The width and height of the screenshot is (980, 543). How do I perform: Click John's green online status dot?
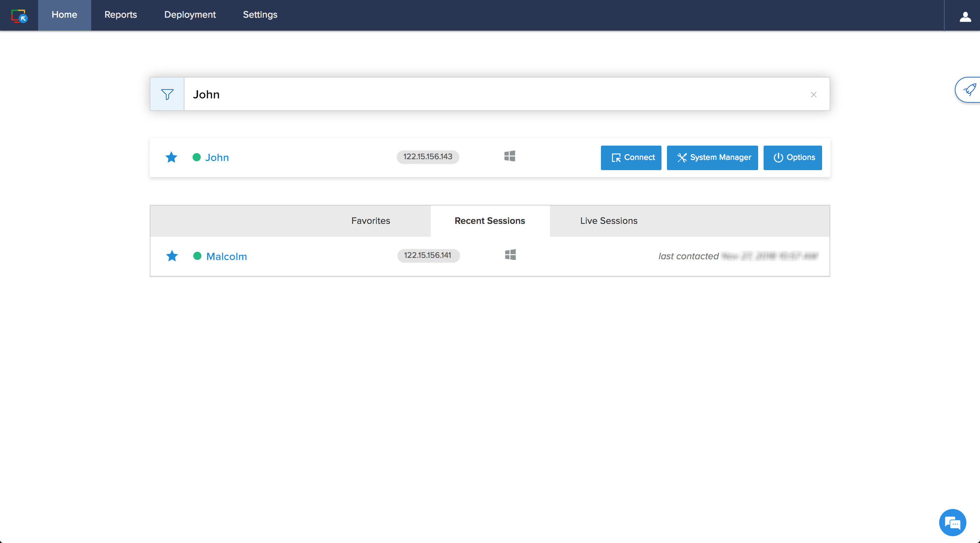(196, 157)
